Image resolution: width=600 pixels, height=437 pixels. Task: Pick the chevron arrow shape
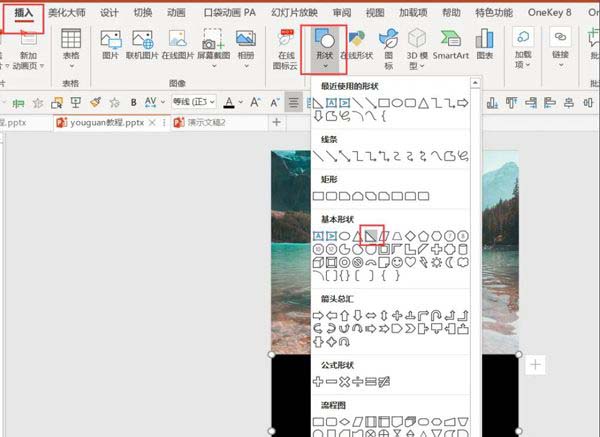pyautogui.click(x=410, y=329)
